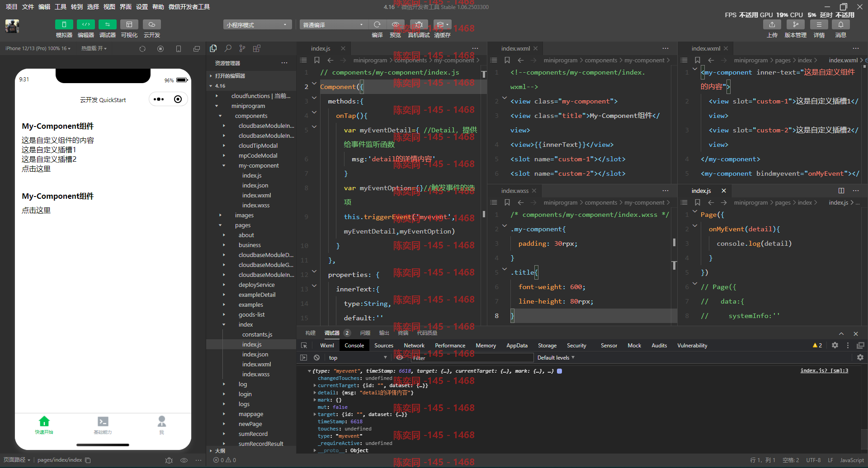Image resolution: width=868 pixels, height=468 pixels.
Task: Focus the console Filter field
Action: coord(472,358)
